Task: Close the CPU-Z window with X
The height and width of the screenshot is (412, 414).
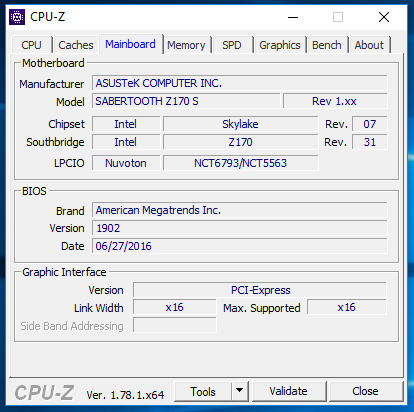Action: coord(384,17)
